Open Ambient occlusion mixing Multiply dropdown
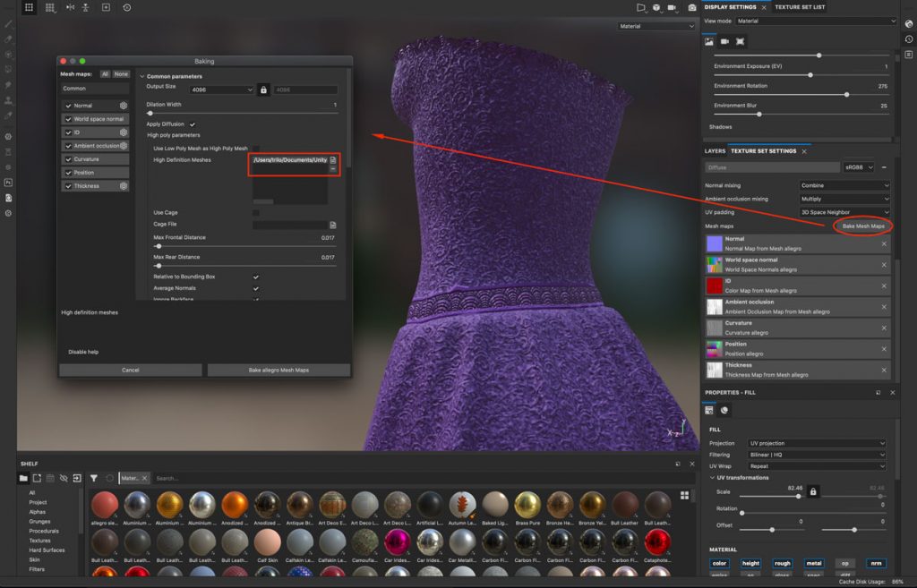Viewport: 917px width, 588px height. (x=844, y=199)
